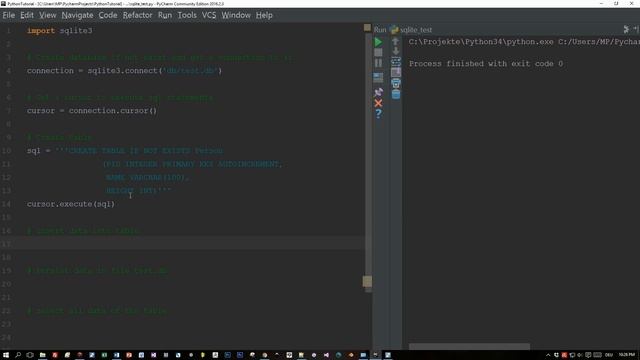This screenshot has width=640, height=360.
Task: Close the run tab using red X icon
Action: 378,103
